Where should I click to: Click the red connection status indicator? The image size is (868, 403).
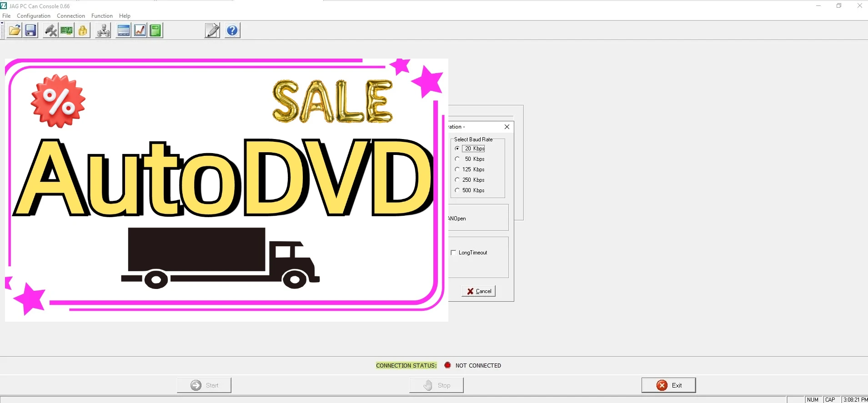pos(447,365)
